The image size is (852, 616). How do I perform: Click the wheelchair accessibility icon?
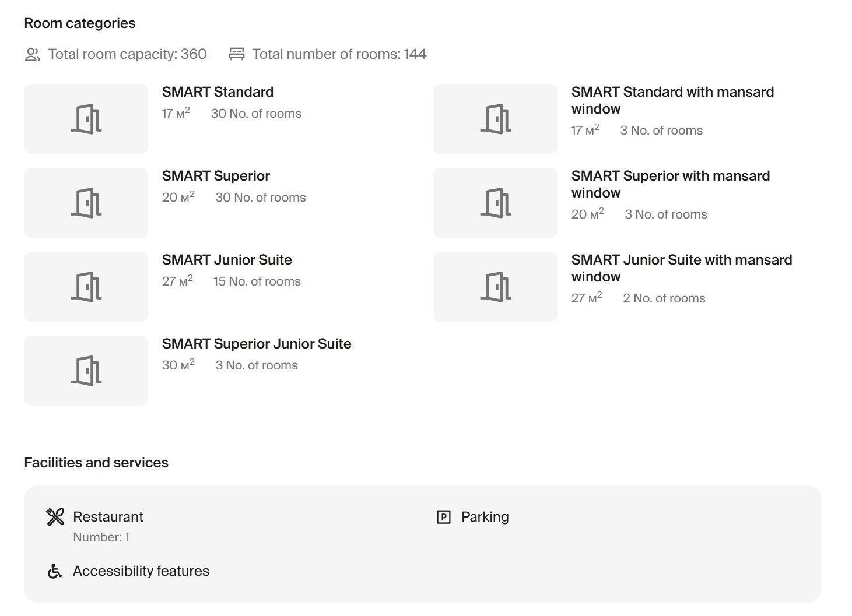pos(55,571)
